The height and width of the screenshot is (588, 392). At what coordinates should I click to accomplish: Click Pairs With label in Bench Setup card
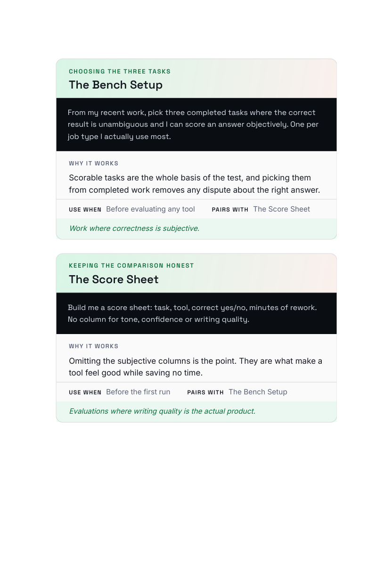tap(230, 210)
